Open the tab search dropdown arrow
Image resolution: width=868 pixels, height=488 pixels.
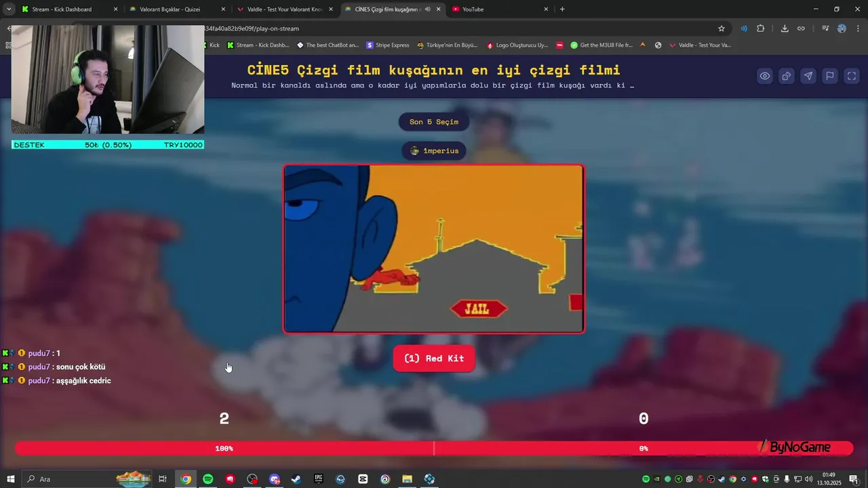click(9, 9)
